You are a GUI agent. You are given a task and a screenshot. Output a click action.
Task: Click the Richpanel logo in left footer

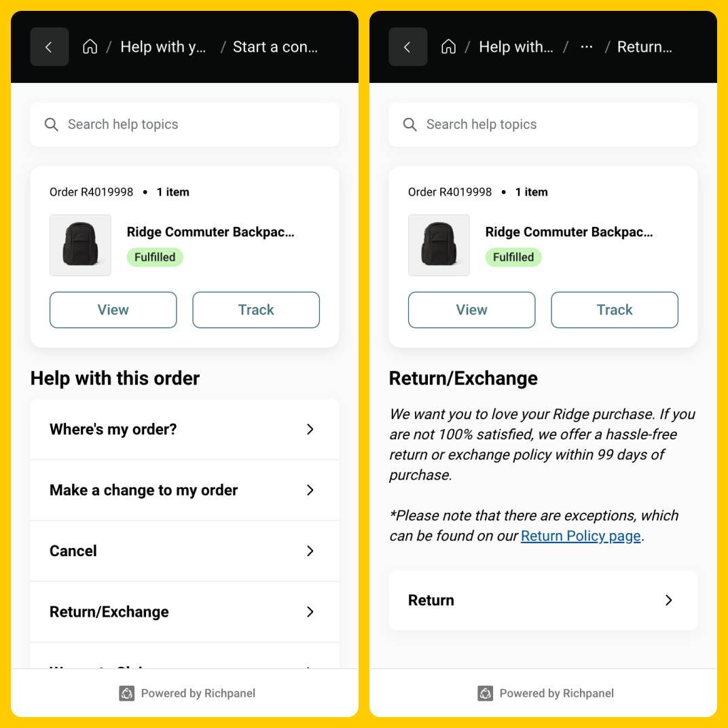coord(127,693)
